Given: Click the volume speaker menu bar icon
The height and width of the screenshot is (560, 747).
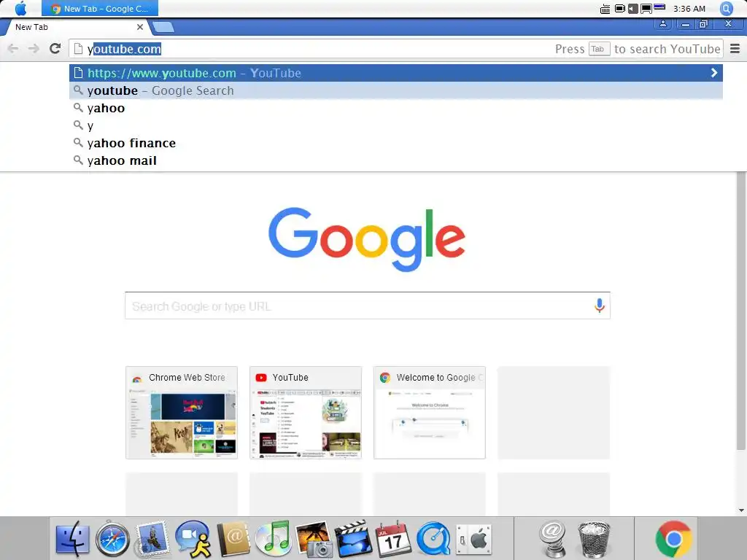Looking at the screenshot, I should pos(632,9).
